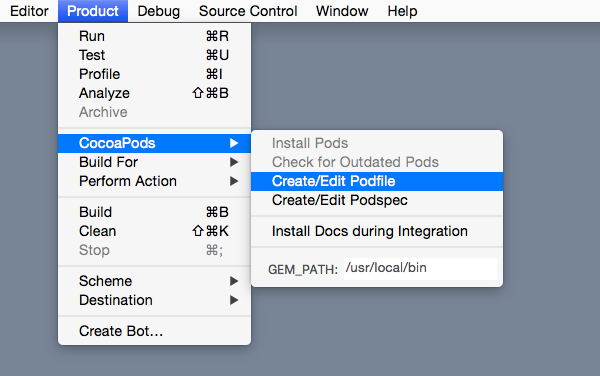600x376 pixels.
Task: Open the Source Control menu
Action: pos(248,11)
